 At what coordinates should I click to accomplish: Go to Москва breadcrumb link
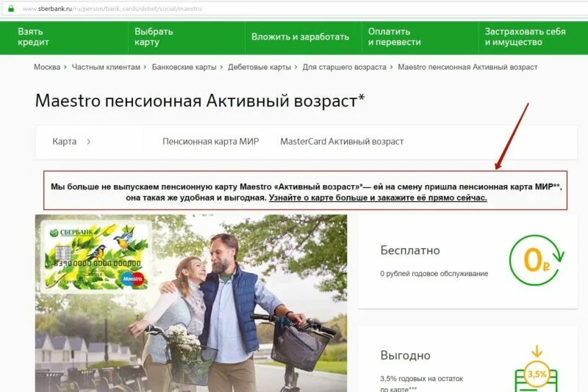coord(47,67)
